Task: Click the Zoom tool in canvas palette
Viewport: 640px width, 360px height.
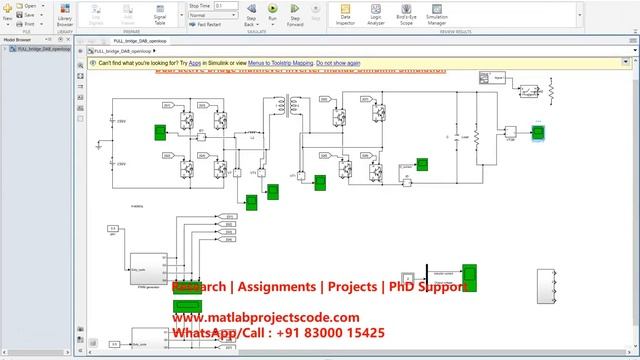Action: (x=80, y=65)
